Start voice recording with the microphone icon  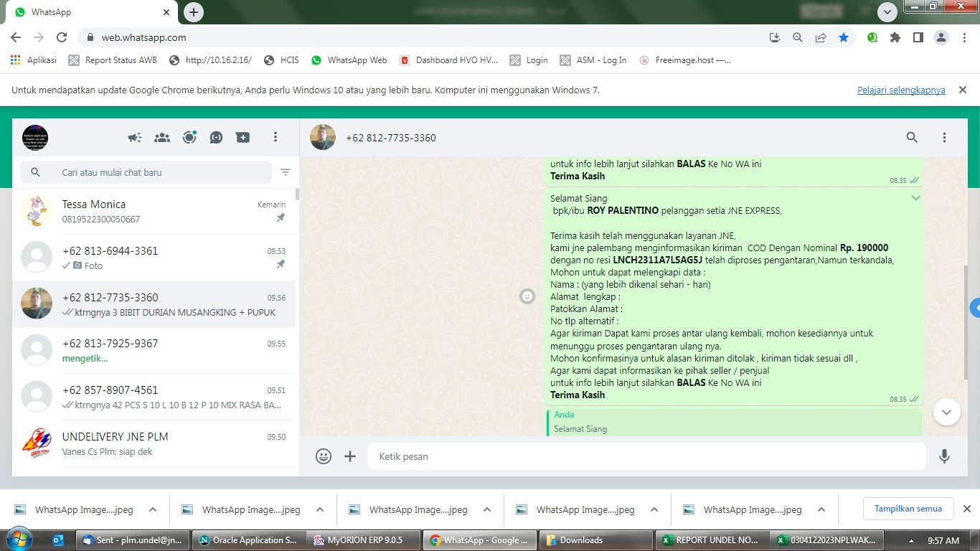pos(945,456)
